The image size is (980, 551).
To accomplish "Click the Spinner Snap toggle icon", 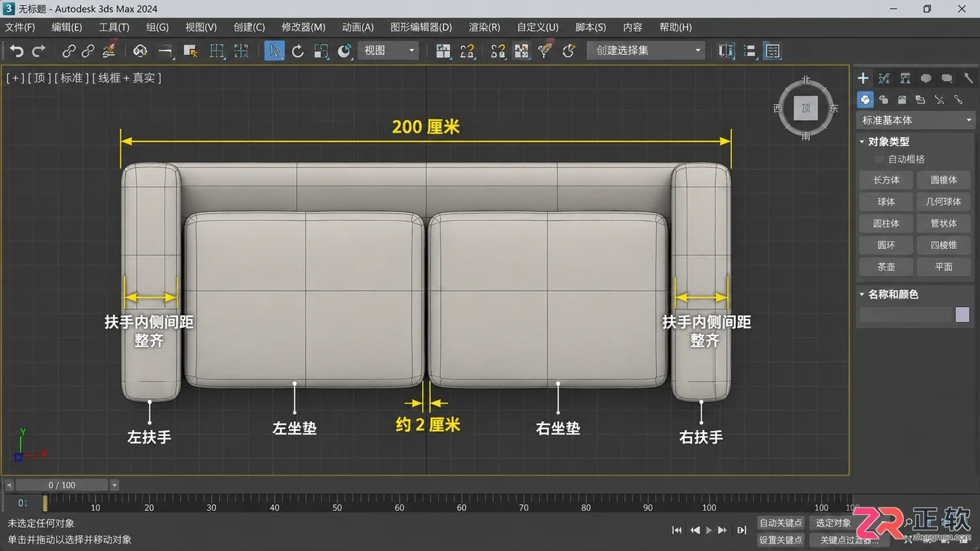I will [568, 51].
